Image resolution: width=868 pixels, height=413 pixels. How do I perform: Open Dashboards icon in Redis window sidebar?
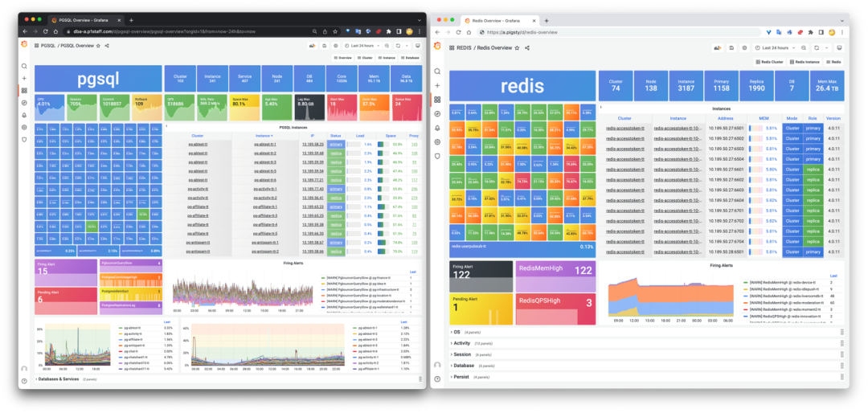point(437,100)
